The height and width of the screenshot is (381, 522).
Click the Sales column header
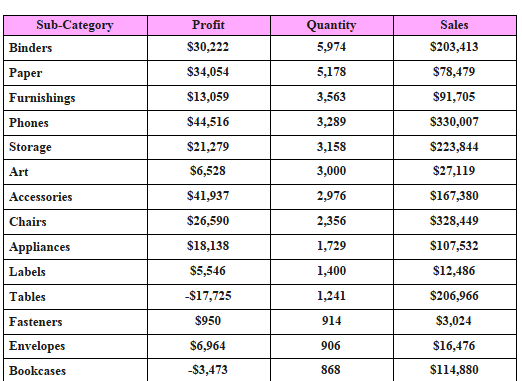(455, 25)
